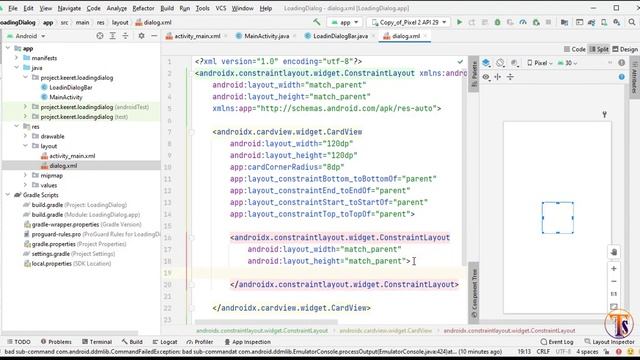The image size is (640, 360).
Task: Click the default margins icon in preview
Action: point(498,77)
